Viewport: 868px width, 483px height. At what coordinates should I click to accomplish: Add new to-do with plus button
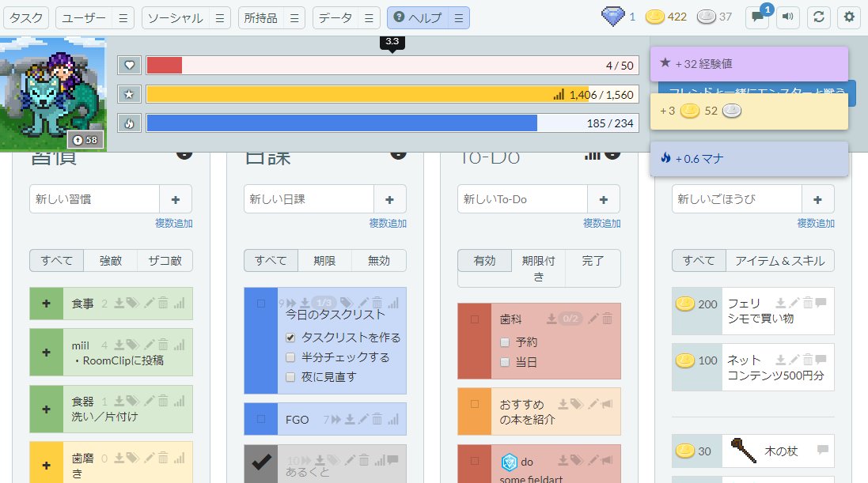click(604, 199)
